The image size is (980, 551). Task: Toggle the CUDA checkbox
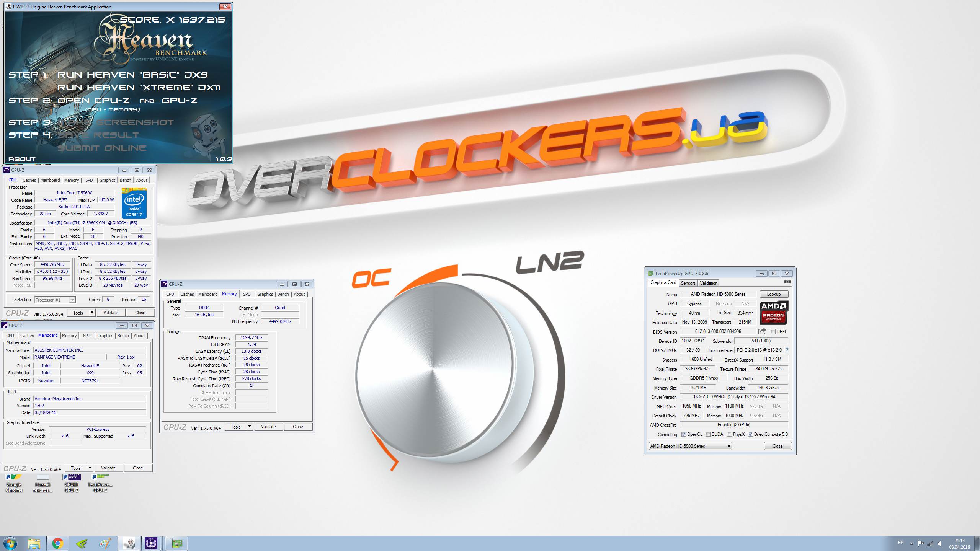[708, 434]
